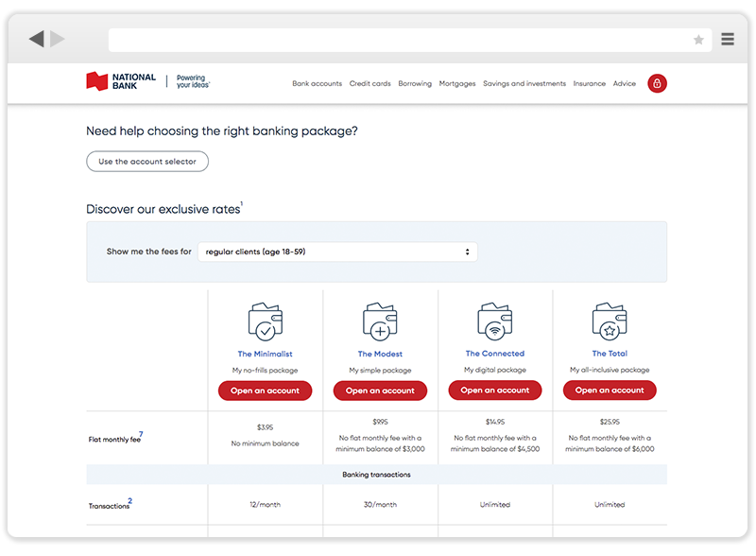Click footnote 7 beside Flat monthly fee

coord(141,434)
